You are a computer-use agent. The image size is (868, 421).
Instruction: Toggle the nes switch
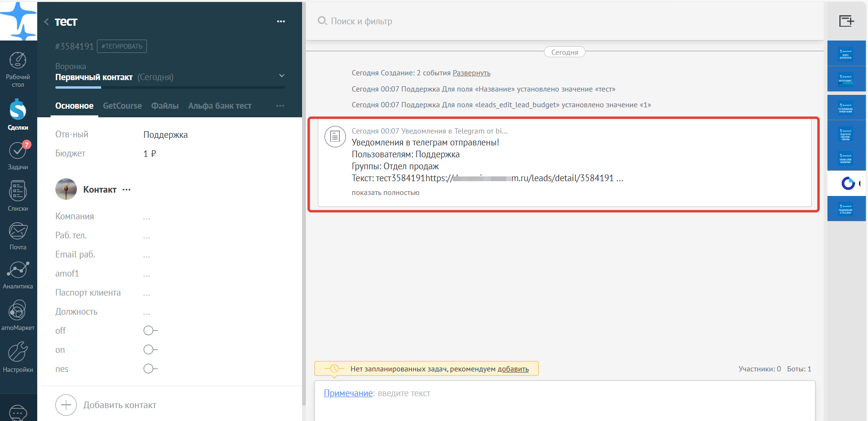150,369
